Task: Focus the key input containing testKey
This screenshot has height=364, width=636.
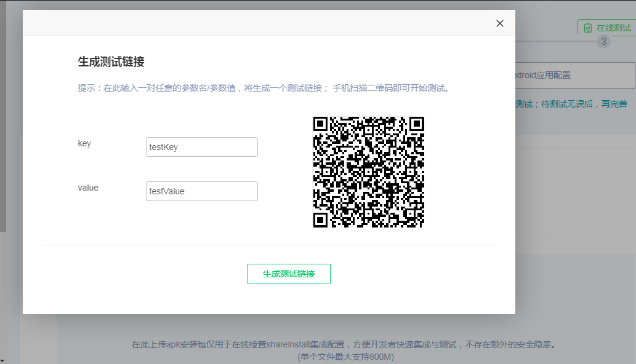Action: coord(201,146)
